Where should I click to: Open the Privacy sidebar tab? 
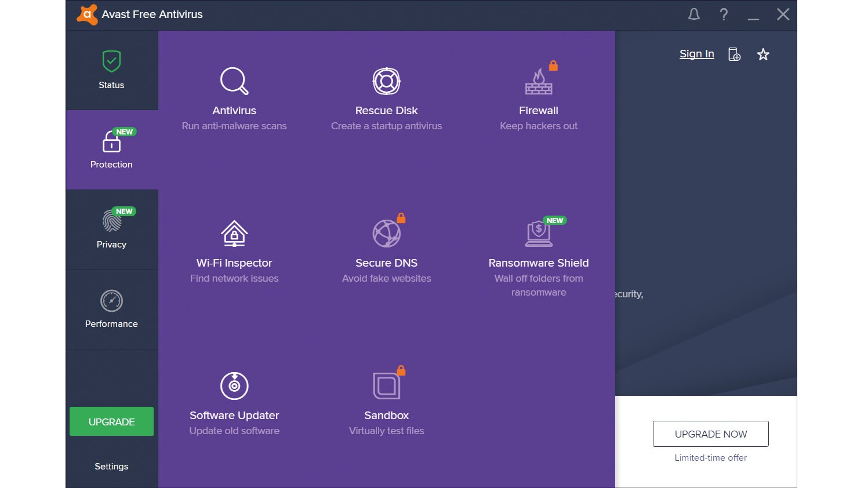111,230
